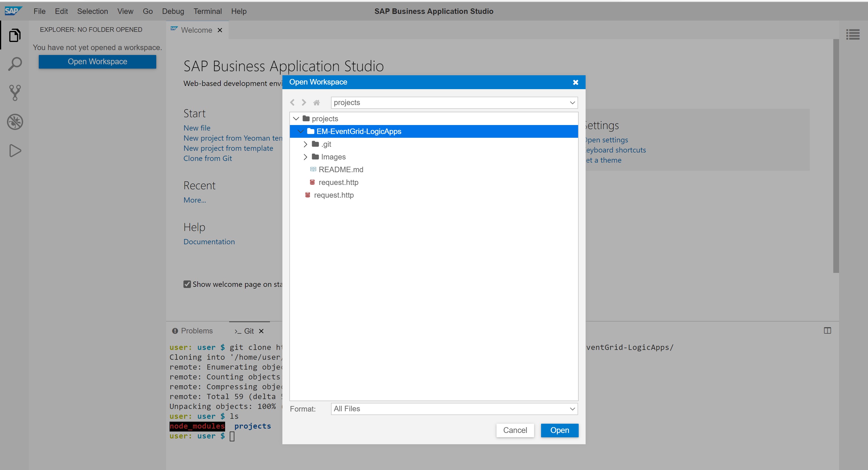The width and height of the screenshot is (868, 470).
Task: Open the Terminal menu
Action: pyautogui.click(x=207, y=11)
